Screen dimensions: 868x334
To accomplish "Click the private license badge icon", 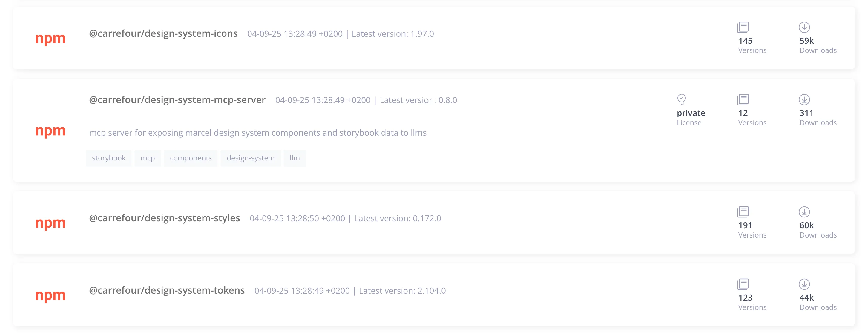I will tap(681, 99).
